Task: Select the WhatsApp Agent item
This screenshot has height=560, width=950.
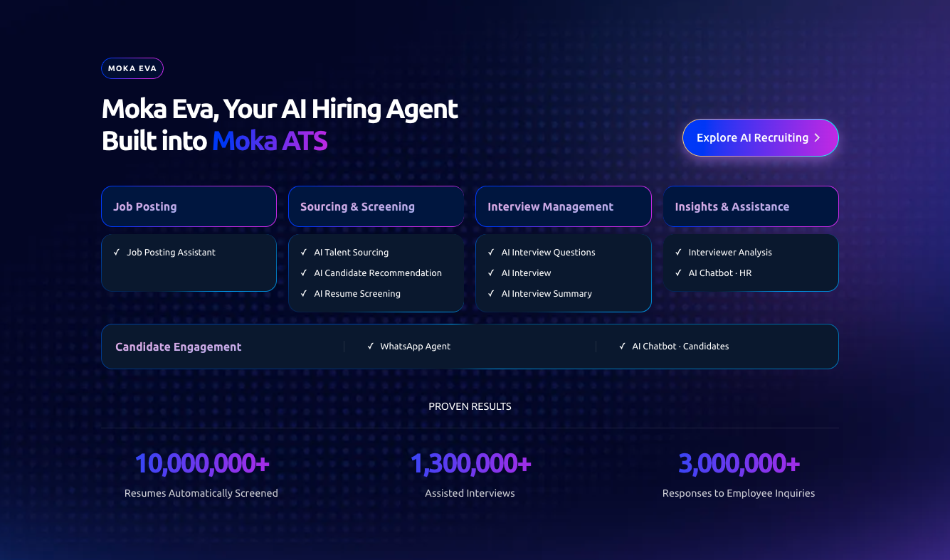Action: pos(416,347)
